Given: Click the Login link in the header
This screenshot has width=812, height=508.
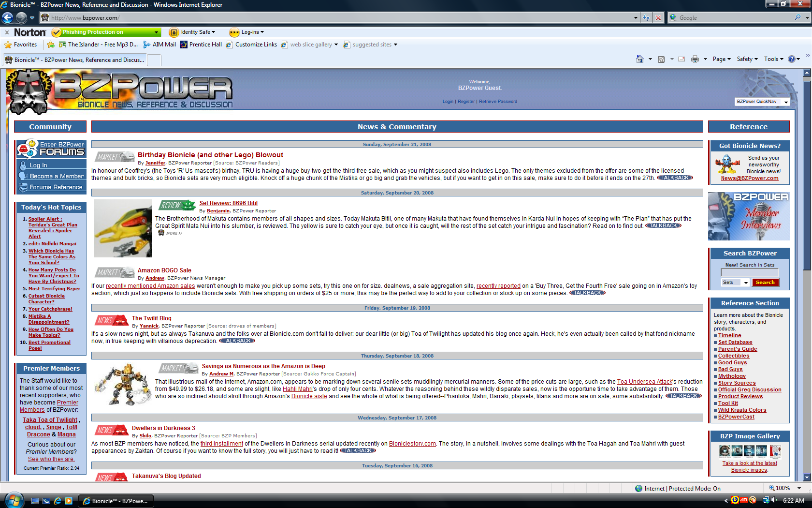Looking at the screenshot, I should coord(448,102).
